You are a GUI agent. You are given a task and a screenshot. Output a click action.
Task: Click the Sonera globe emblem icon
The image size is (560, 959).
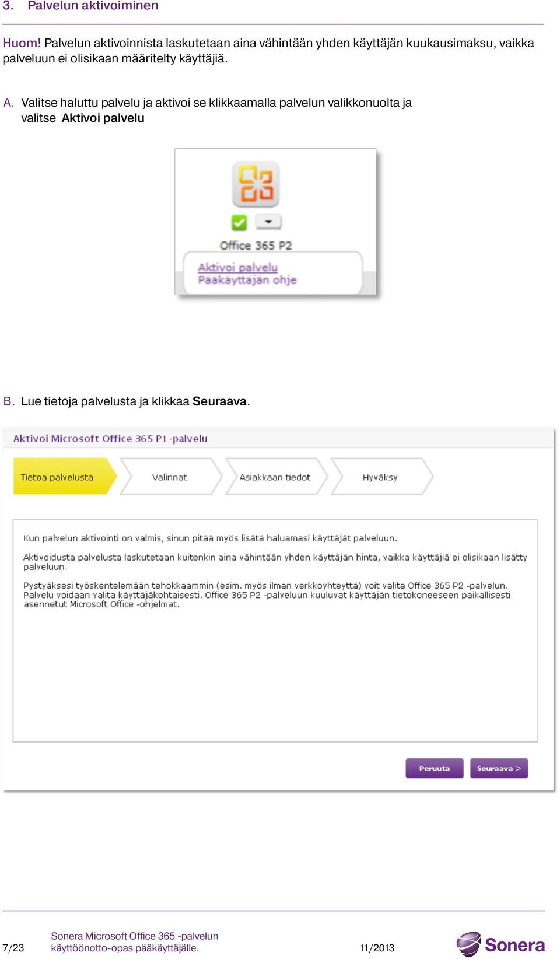pyautogui.click(x=468, y=944)
